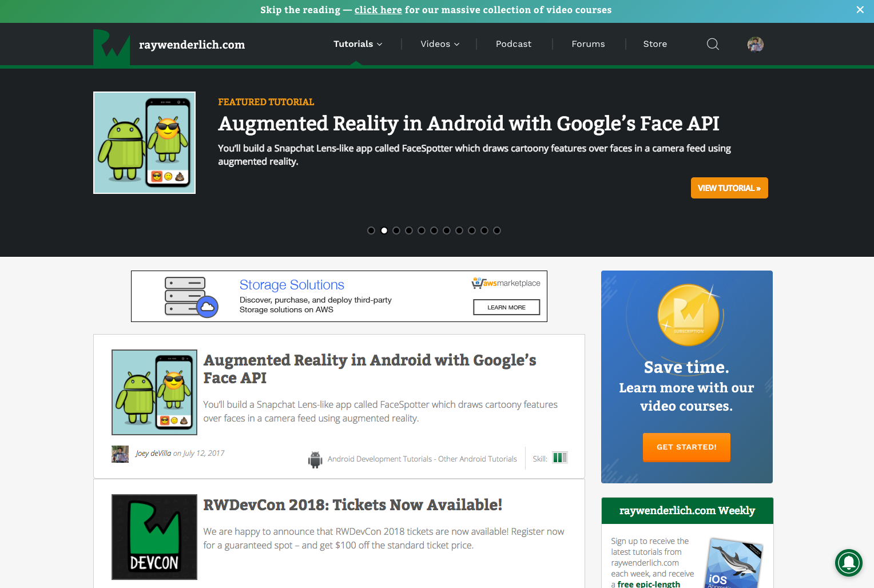Screen dimensions: 874x588
Task: Click the GET STARTED! button
Action: coord(686,447)
